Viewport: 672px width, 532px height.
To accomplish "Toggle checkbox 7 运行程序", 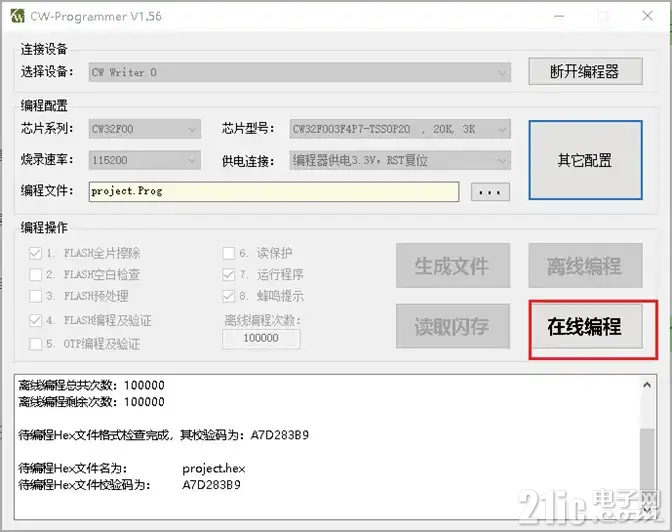I will [228, 274].
